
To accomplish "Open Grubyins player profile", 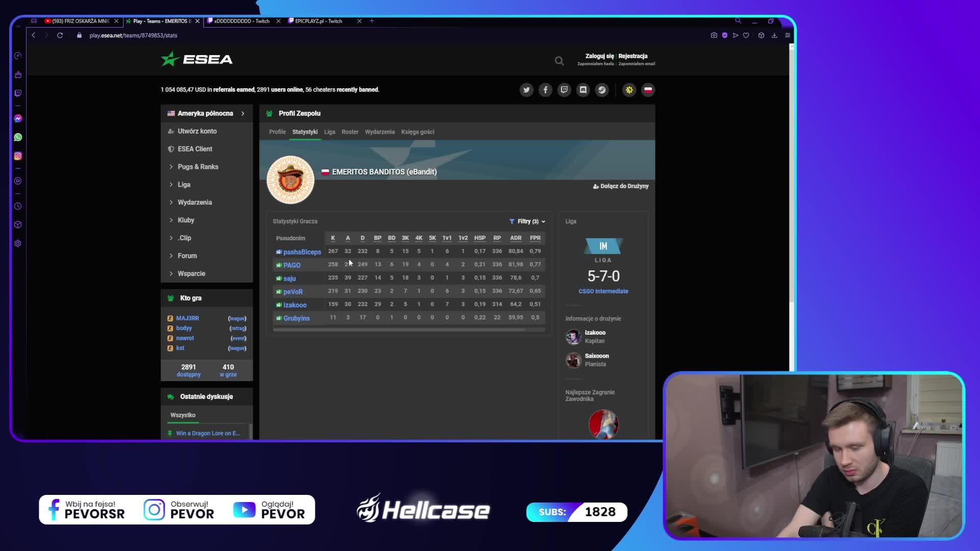I will click(x=297, y=318).
